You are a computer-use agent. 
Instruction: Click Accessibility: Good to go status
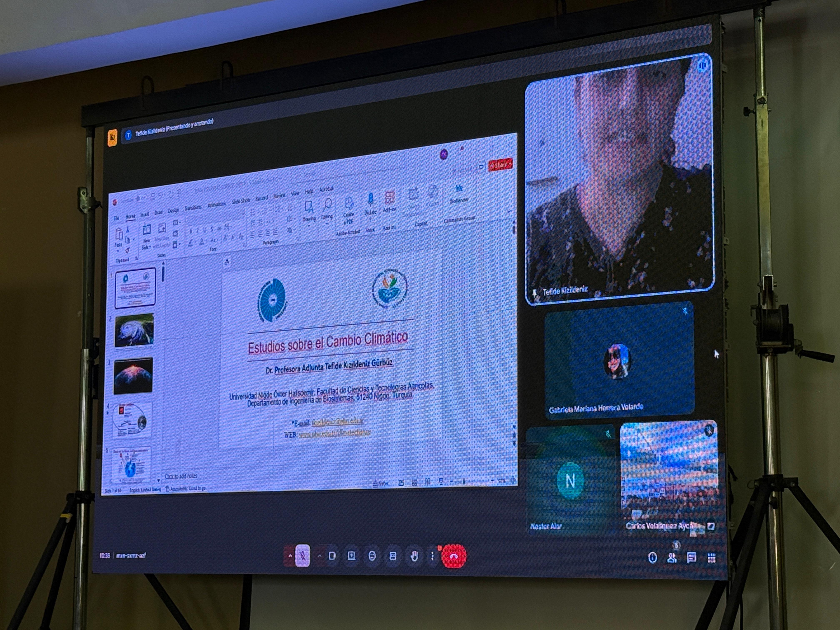coord(186,488)
